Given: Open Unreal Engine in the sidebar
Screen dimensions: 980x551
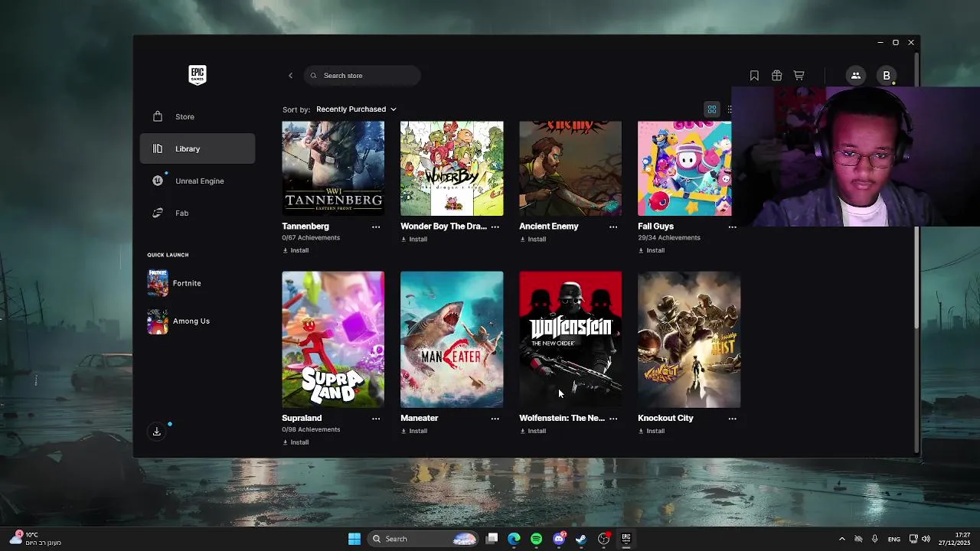Looking at the screenshot, I should pyautogui.click(x=198, y=181).
